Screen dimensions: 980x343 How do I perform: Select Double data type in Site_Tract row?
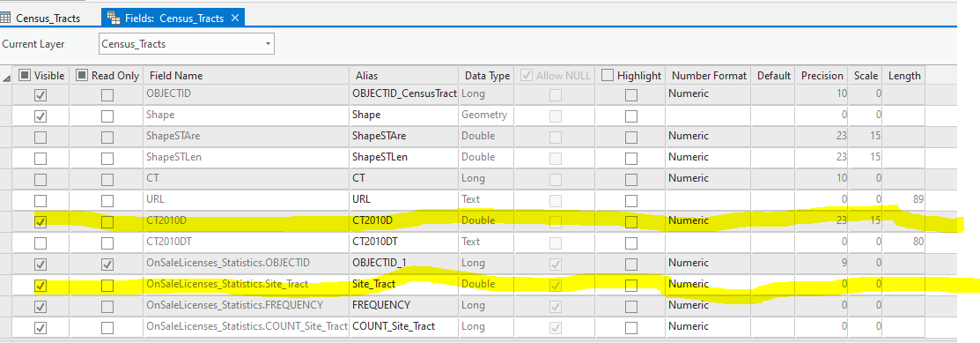click(x=487, y=284)
